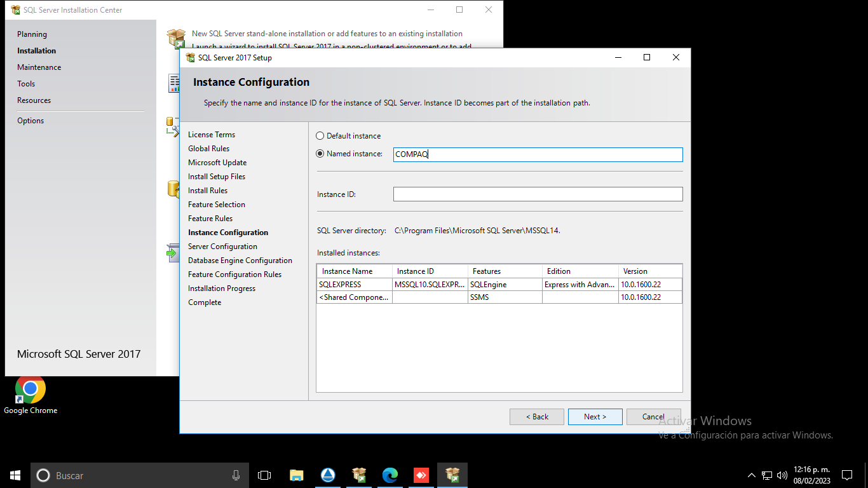This screenshot has height=488, width=868.
Task: Click the Buscar taskbar search box
Action: pyautogui.click(x=140, y=475)
